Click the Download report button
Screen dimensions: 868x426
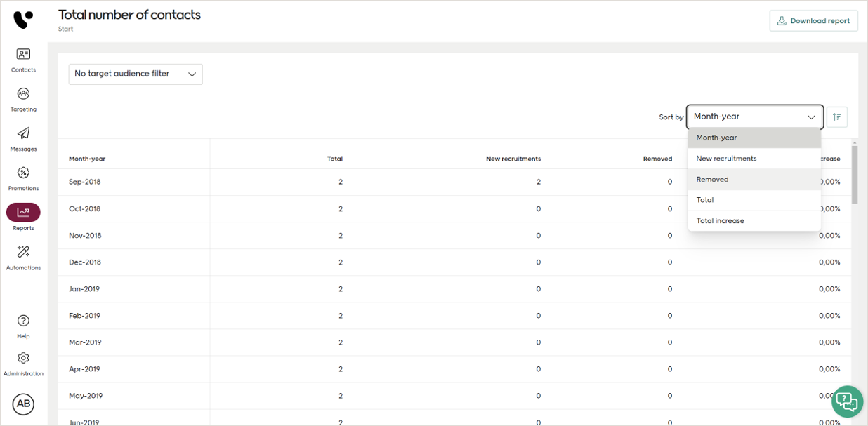[813, 20]
